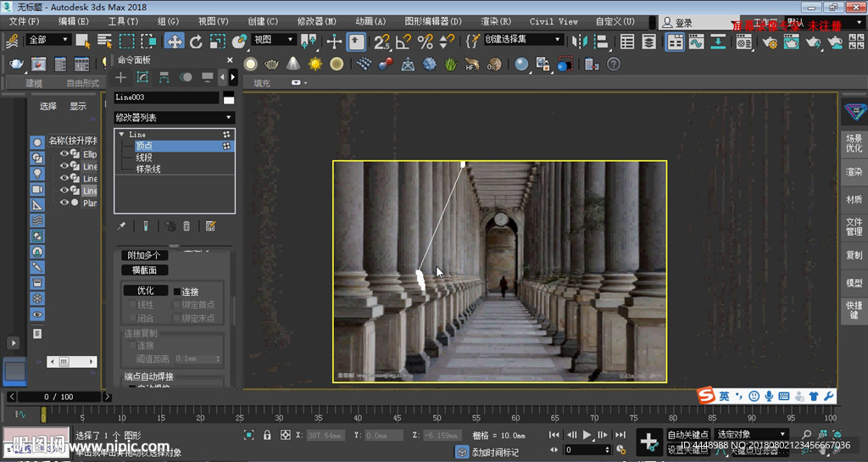Select the Rotate transform tool
868x462 pixels.
pos(196,42)
